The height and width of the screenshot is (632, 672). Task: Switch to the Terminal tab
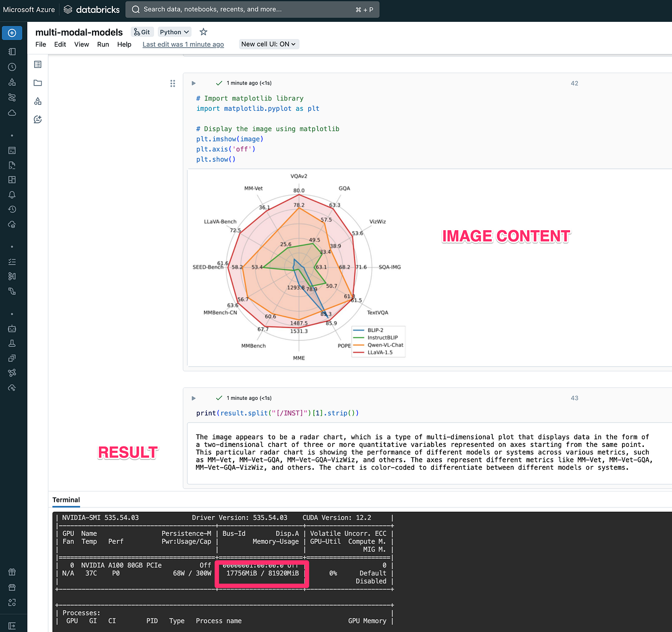tap(66, 500)
